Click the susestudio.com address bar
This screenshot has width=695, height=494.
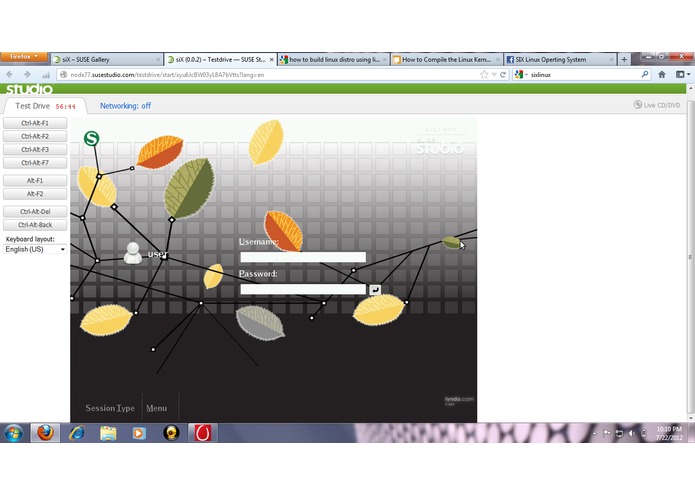click(270, 75)
